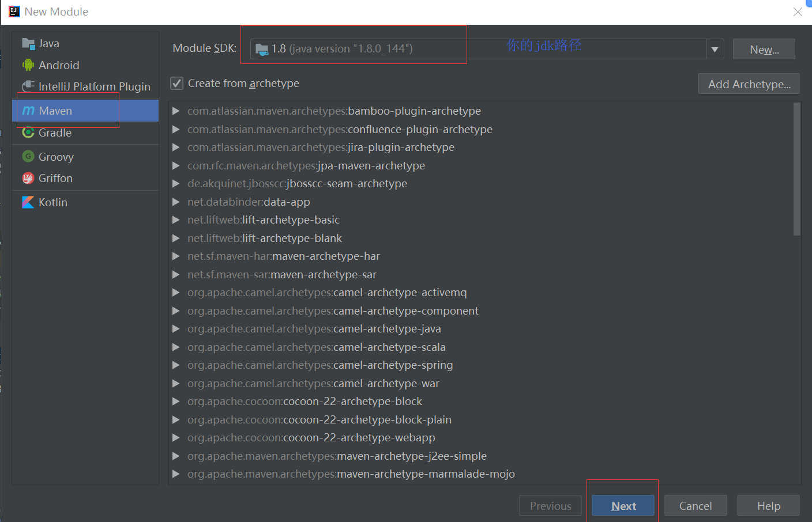
Task: Expand lift-archetype-blank node
Action: pos(176,238)
